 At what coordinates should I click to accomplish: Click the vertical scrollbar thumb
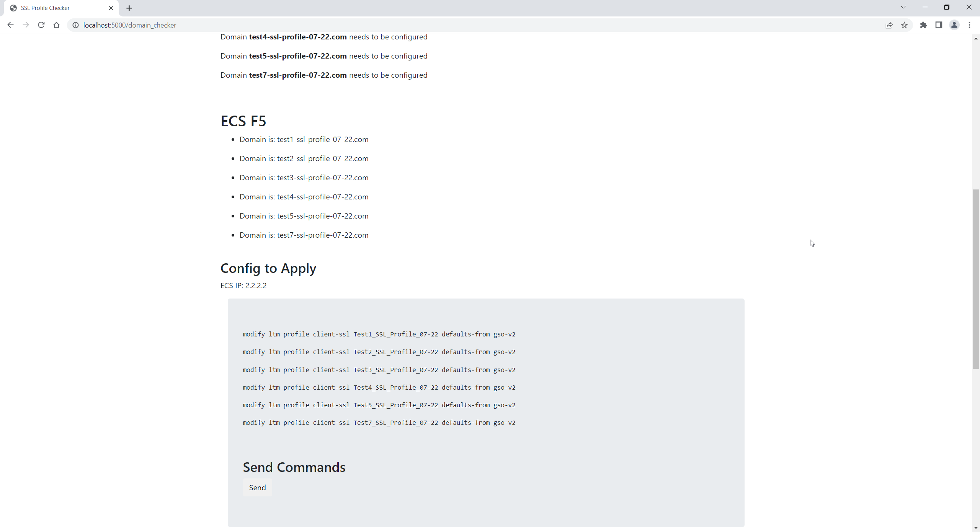click(x=976, y=279)
